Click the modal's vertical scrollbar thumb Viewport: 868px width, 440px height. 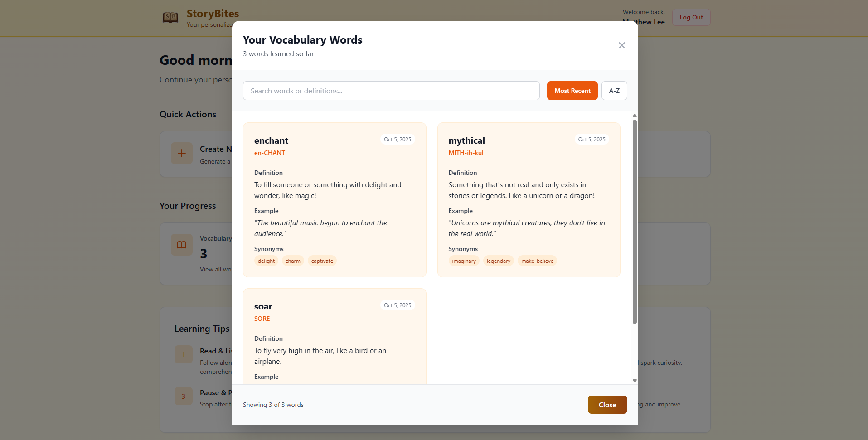click(x=635, y=222)
